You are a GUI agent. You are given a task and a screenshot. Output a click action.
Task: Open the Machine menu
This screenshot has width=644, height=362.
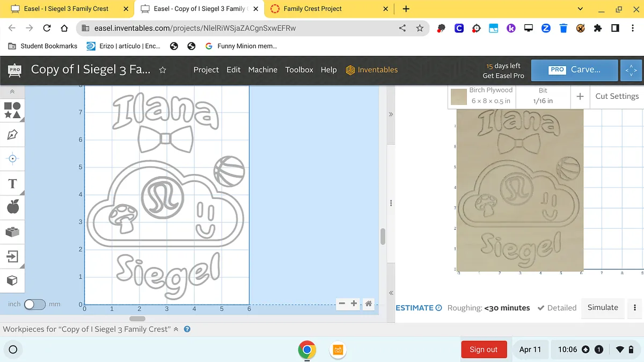point(263,70)
